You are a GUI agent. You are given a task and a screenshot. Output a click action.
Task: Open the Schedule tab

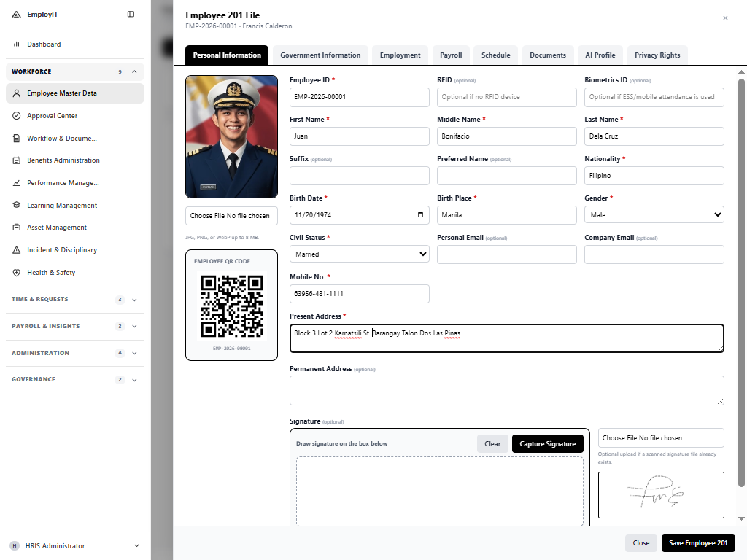495,55
